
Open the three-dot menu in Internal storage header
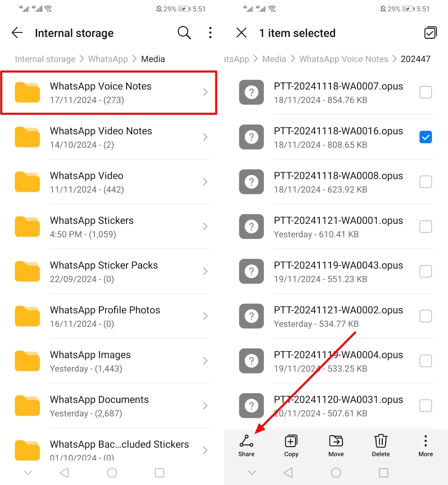tap(210, 33)
